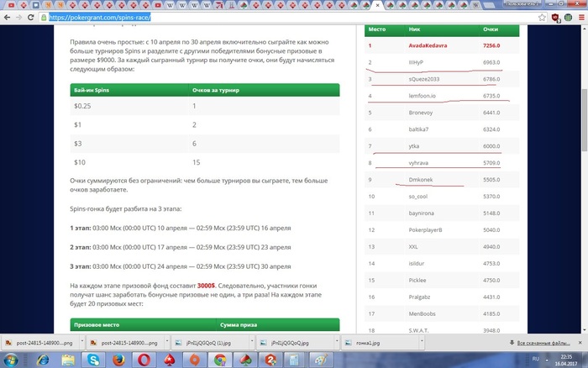Open Calculator from the taskbar
Screen dimensions: 588x368
point(294,360)
